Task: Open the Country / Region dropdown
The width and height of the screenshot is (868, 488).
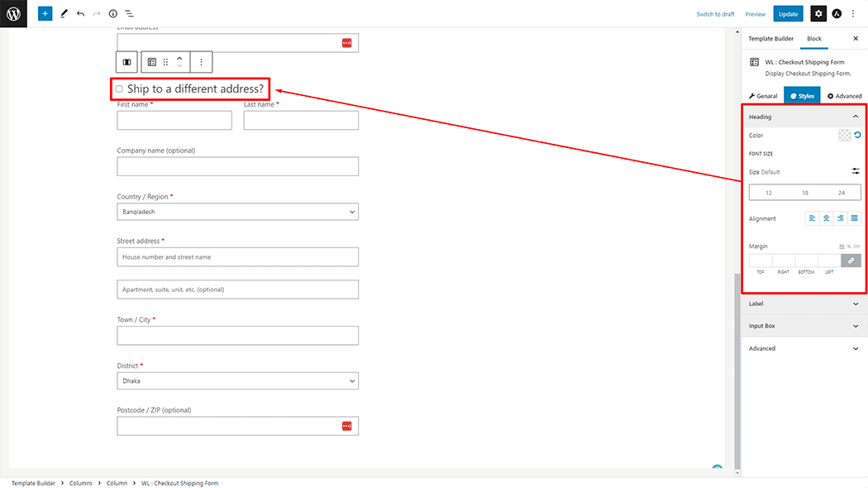Action: (x=238, y=213)
